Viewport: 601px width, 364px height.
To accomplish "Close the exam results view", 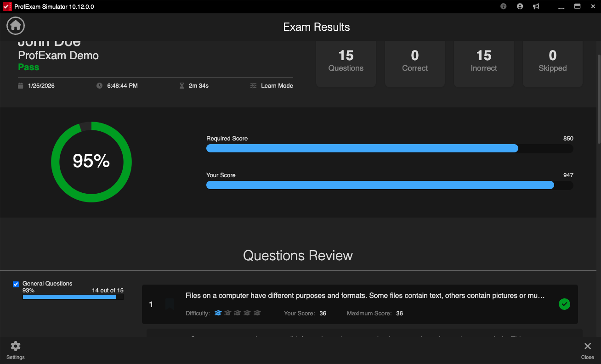I will [x=588, y=351].
